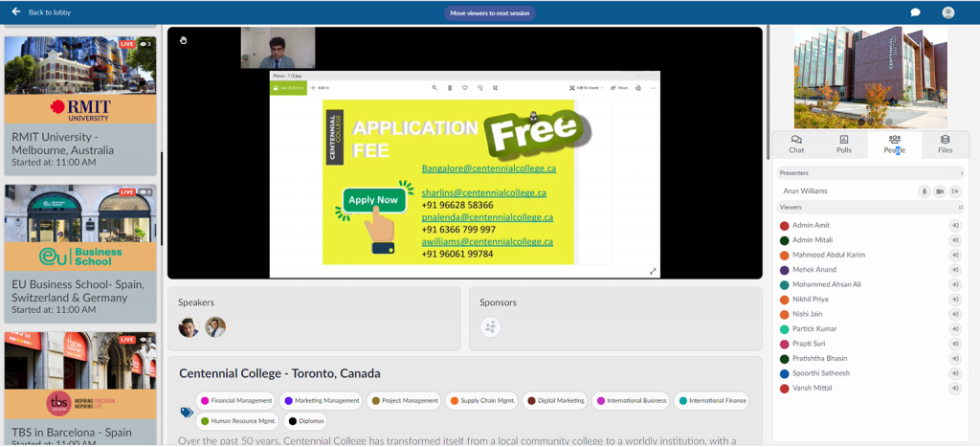
Task: Click the blue tags icon
Action: pyautogui.click(x=187, y=412)
